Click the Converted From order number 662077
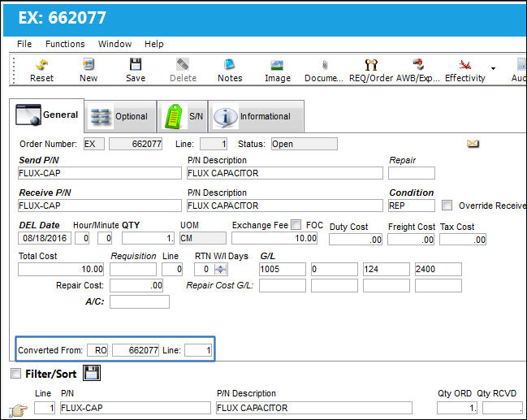 click(x=136, y=350)
